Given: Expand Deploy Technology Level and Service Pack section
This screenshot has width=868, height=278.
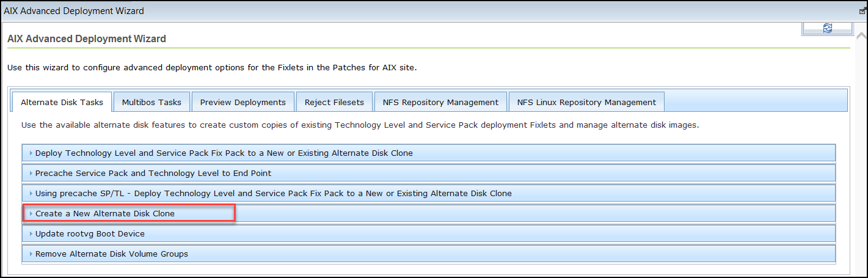Looking at the screenshot, I should (429, 153).
